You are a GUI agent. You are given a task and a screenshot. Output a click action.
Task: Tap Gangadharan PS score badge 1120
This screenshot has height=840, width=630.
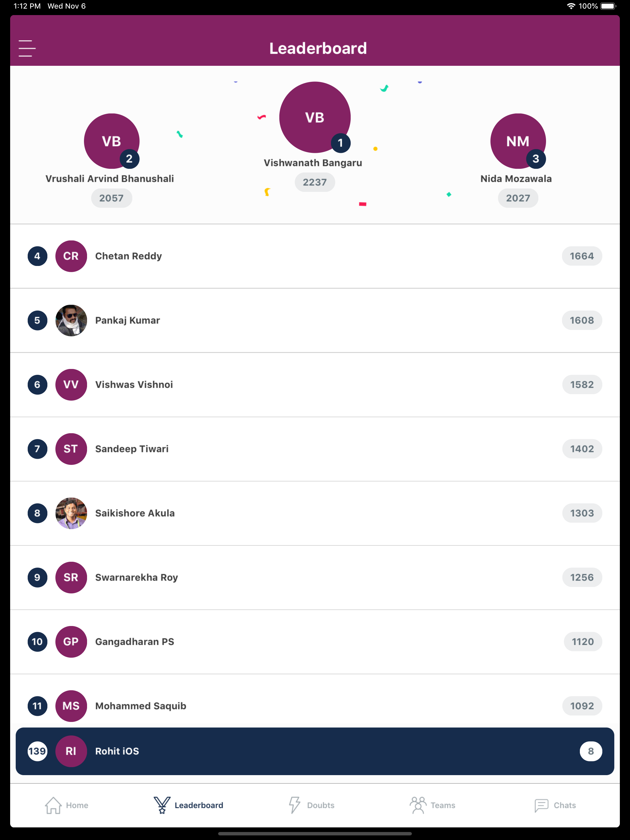point(583,642)
